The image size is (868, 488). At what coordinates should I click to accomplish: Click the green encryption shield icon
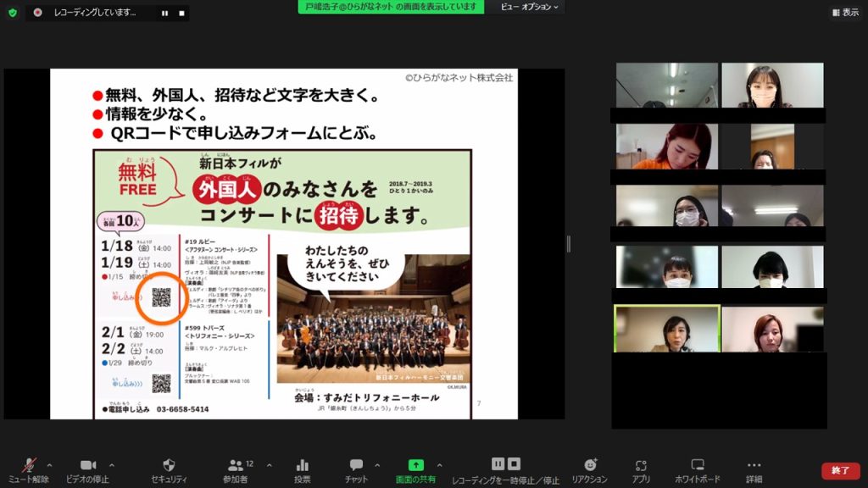click(x=12, y=12)
